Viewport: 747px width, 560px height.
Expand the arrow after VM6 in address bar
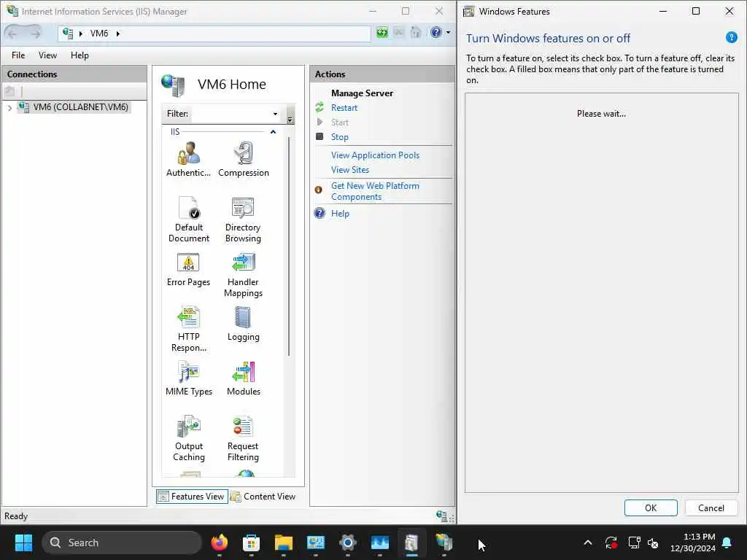117,34
